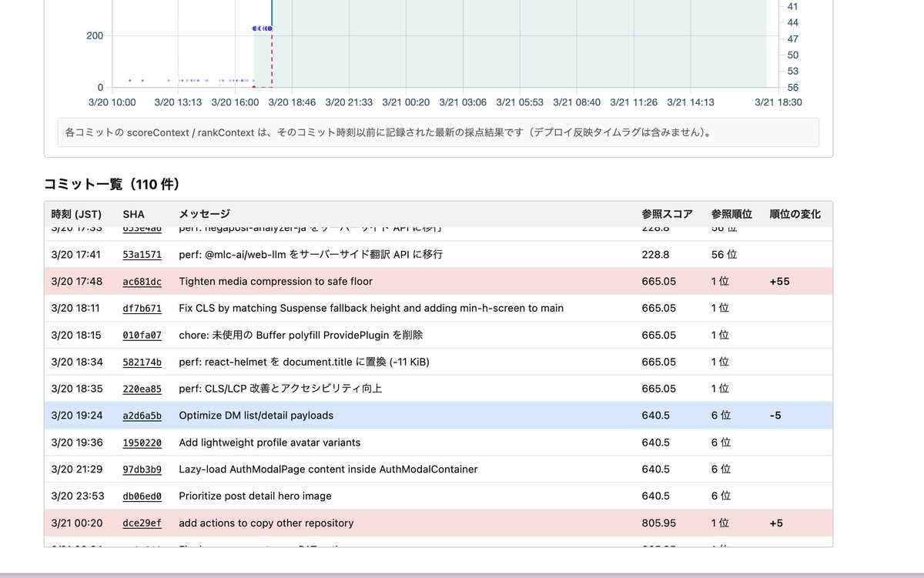Open commit SHA link a2d6a5b
The image size is (924, 578).
tap(142, 416)
